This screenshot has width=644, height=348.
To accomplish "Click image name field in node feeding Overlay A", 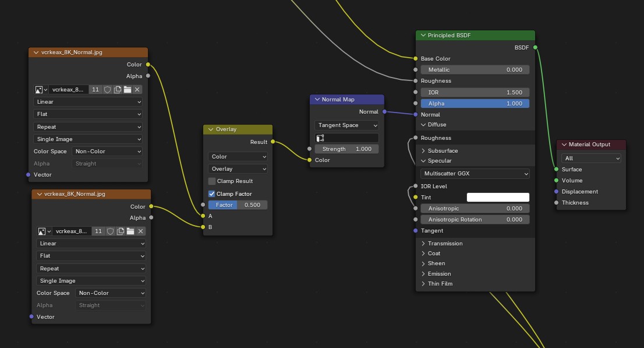I will click(x=68, y=89).
